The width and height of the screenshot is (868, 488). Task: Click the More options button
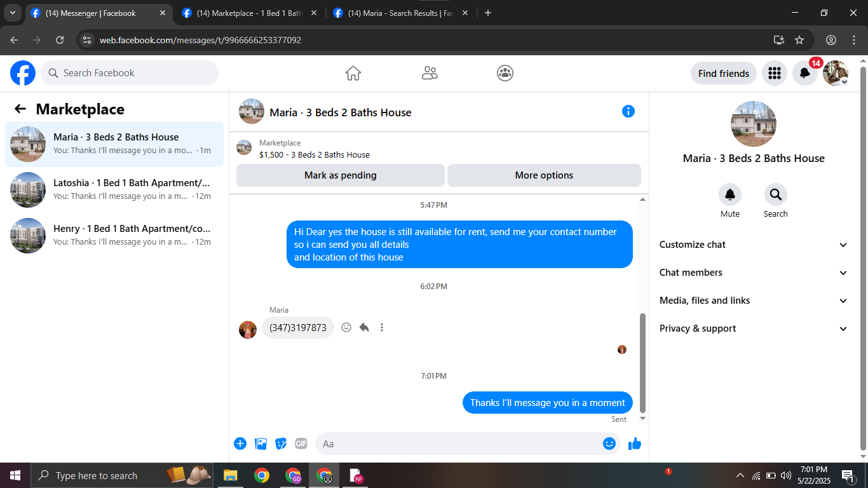[x=544, y=175]
